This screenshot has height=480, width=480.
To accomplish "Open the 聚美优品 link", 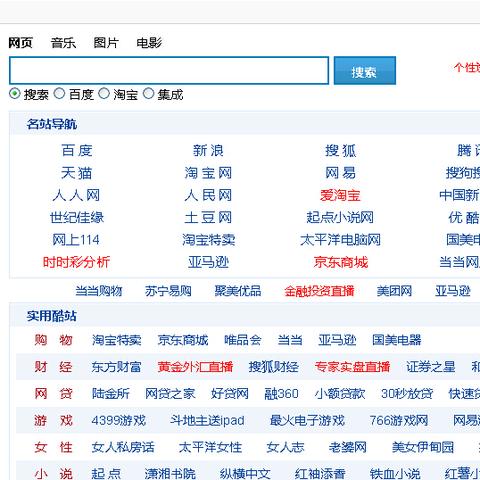I will coord(238,291).
